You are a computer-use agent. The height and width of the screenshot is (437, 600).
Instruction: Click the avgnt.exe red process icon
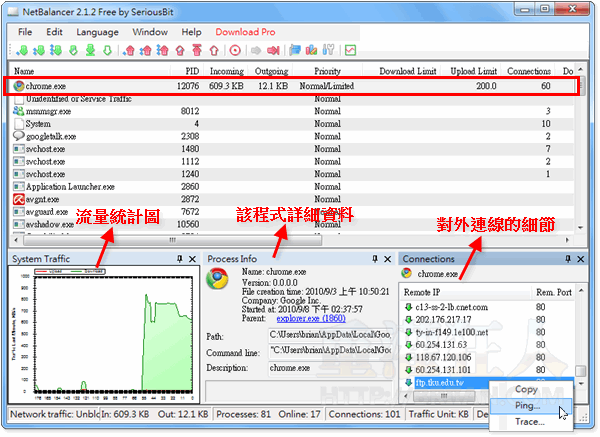click(18, 199)
